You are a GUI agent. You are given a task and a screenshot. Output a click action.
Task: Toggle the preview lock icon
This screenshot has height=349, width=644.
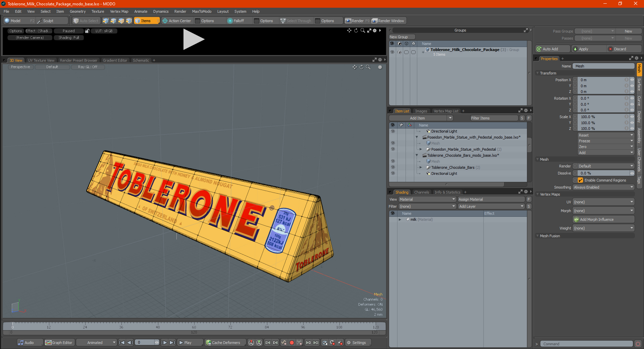pyautogui.click(x=87, y=31)
